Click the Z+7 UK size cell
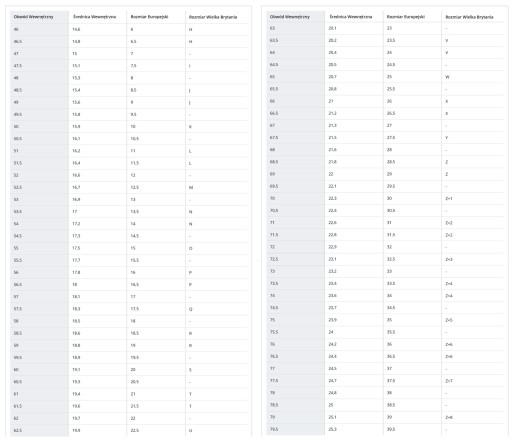Viewport: 512px width, 448px height. 449,381
